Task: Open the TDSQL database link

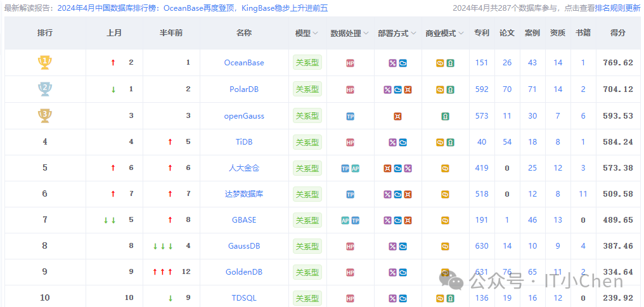Action: pos(244,298)
